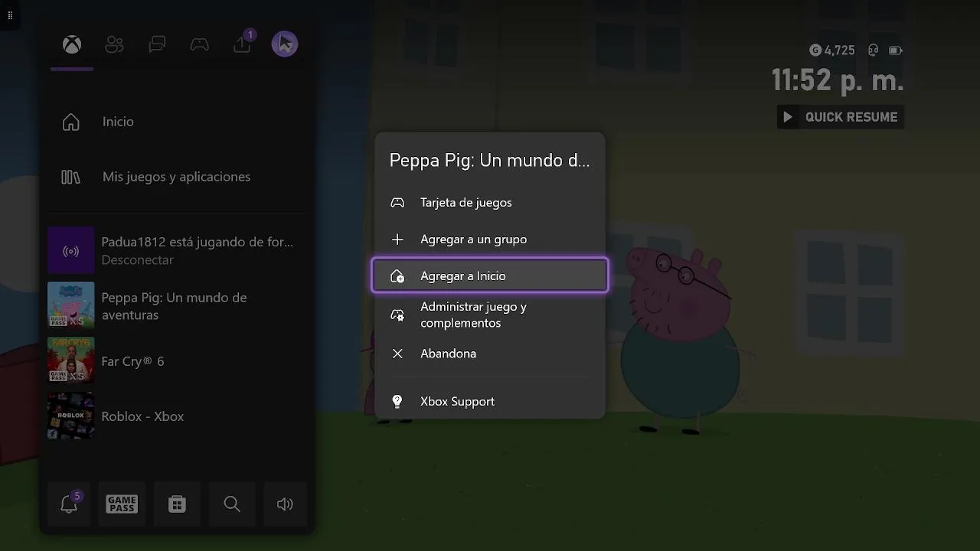Click the plus icon for Agregar a un grupo
Viewport: 980px width, 551px height.
tap(397, 240)
